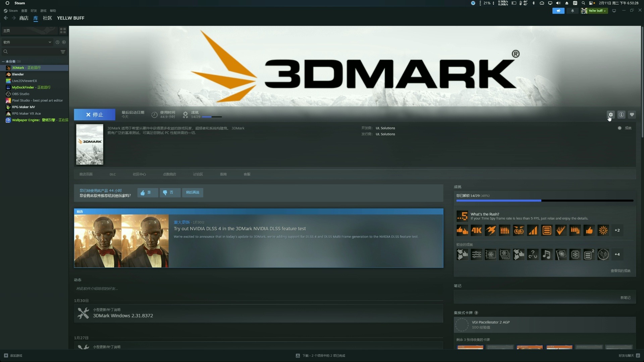Open notifications bell in the Steam header

point(573,11)
